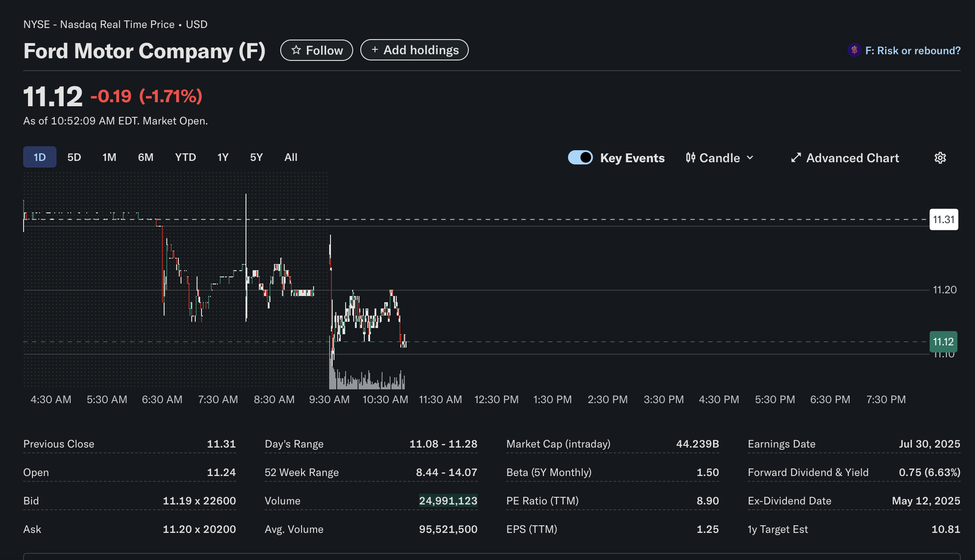Click the 9:30 AM axis label

click(x=329, y=400)
